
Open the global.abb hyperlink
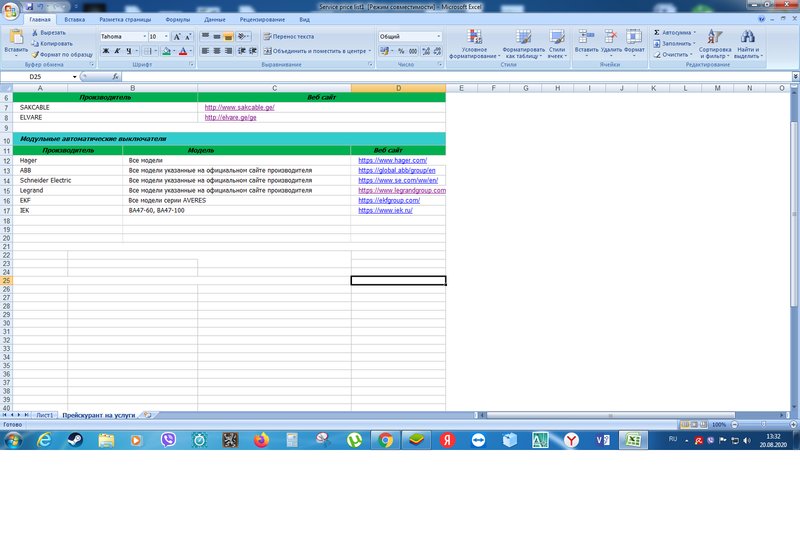[396, 170]
